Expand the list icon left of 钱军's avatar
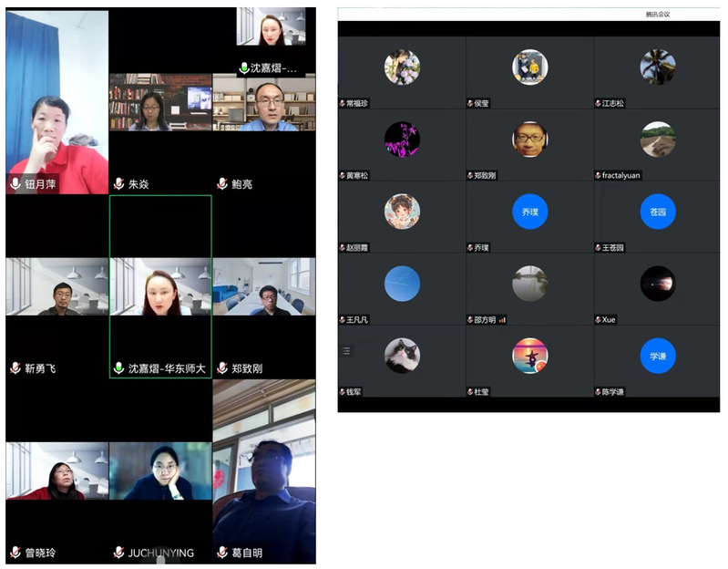 coord(346,351)
